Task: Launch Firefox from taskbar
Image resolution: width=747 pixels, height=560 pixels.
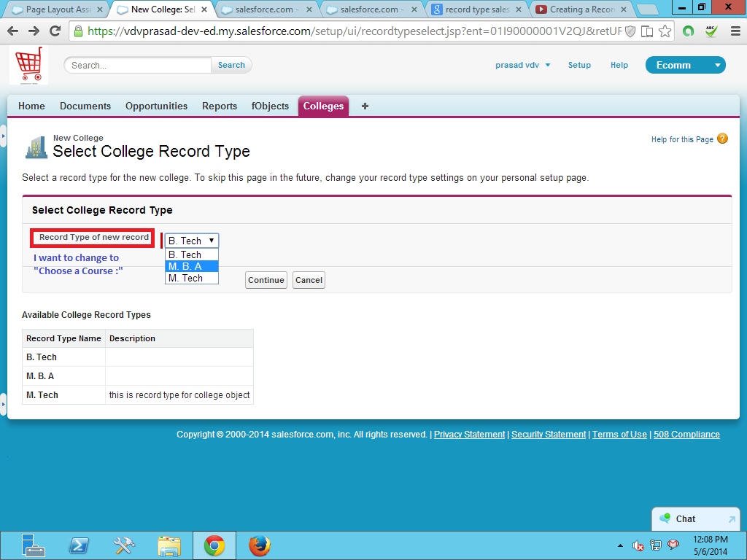Action: tap(260, 545)
